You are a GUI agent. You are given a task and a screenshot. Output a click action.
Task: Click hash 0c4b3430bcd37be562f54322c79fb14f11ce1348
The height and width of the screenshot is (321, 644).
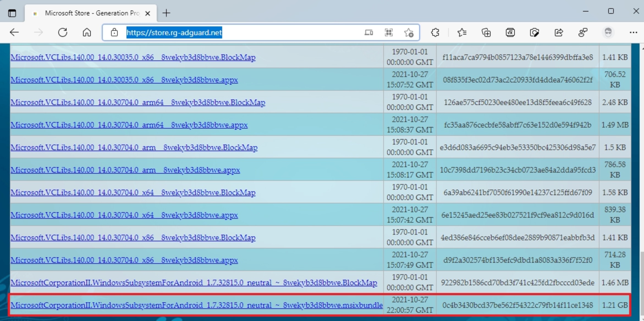(518, 305)
